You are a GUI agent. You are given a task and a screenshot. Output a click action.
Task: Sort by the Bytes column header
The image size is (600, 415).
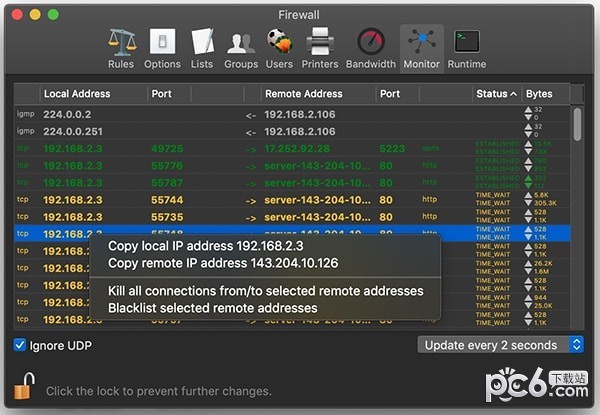pyautogui.click(x=546, y=94)
